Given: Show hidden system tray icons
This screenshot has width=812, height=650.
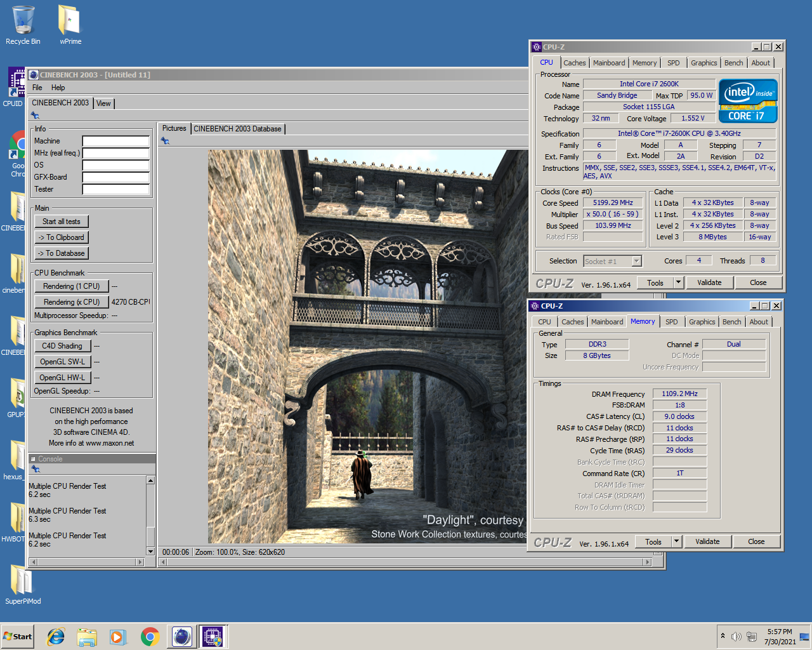Looking at the screenshot, I should [723, 636].
